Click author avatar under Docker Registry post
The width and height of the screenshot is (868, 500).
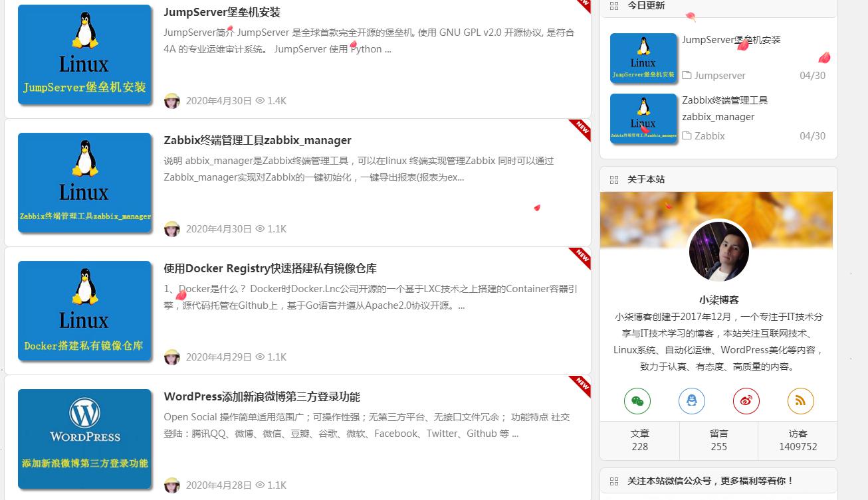(x=172, y=357)
